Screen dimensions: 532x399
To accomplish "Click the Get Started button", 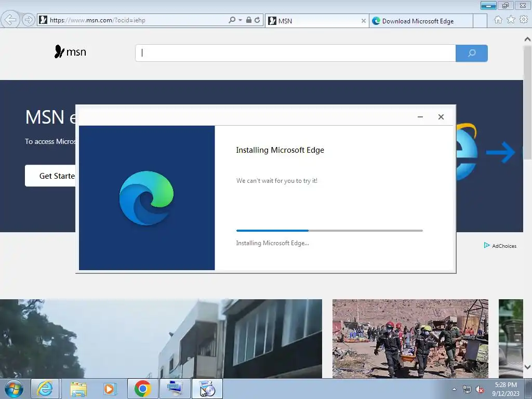I will (x=50, y=176).
